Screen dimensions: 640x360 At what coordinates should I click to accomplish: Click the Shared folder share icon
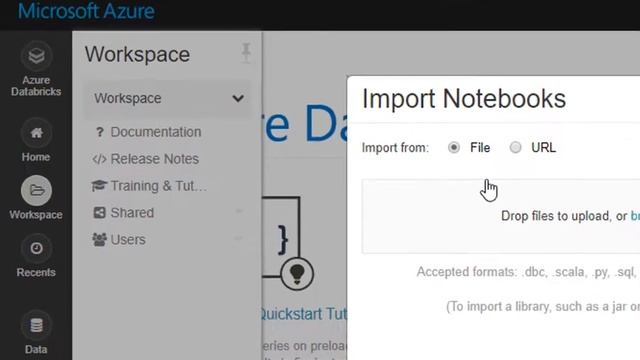(99, 213)
